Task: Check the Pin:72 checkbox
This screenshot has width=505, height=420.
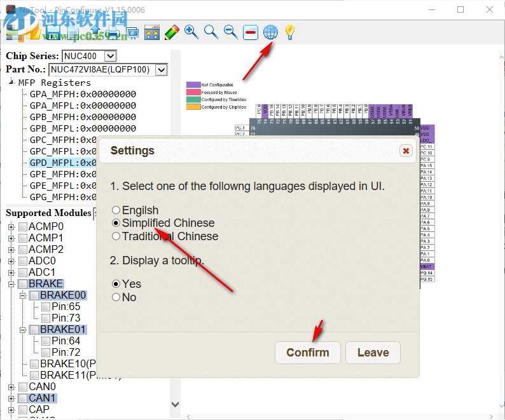Action: pyautogui.click(x=46, y=353)
